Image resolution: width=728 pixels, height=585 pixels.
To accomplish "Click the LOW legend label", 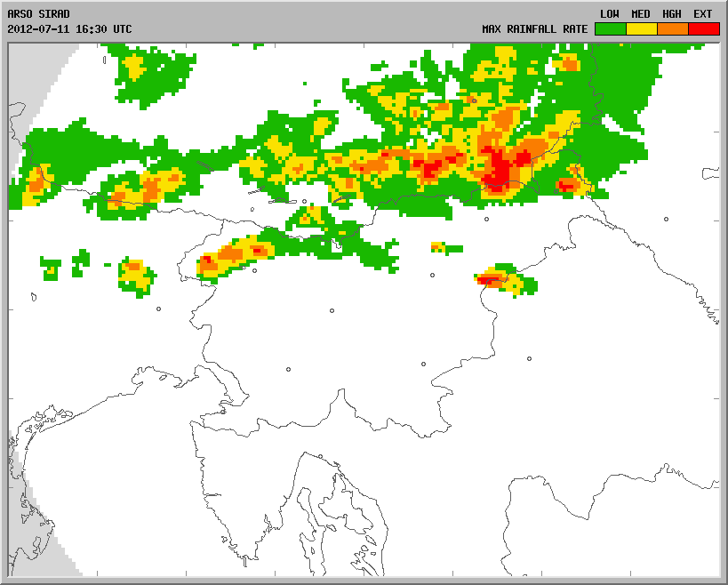I will point(610,14).
